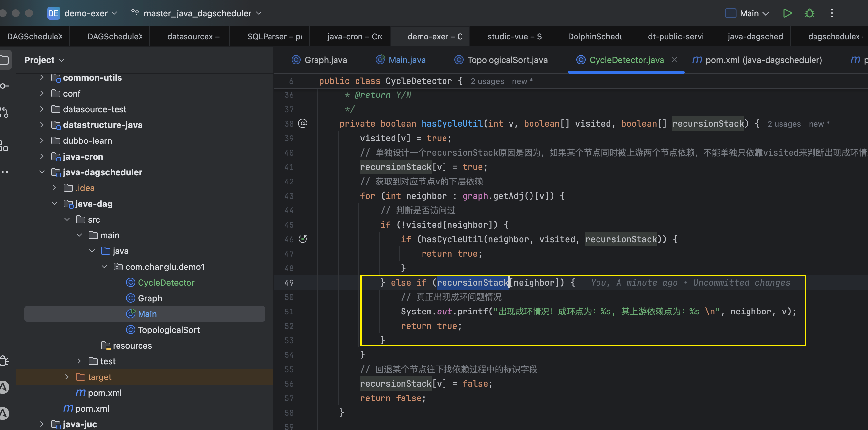Open the Structure tool window icon in sidebar

point(4,146)
